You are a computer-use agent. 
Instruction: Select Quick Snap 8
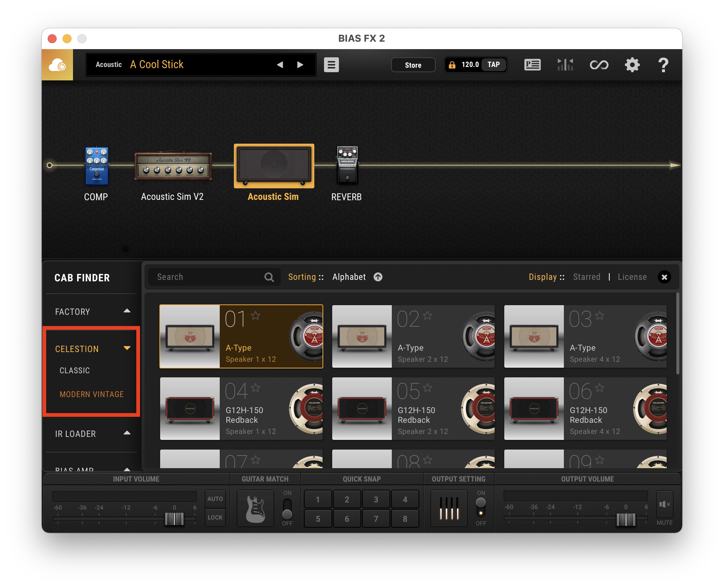[405, 519]
